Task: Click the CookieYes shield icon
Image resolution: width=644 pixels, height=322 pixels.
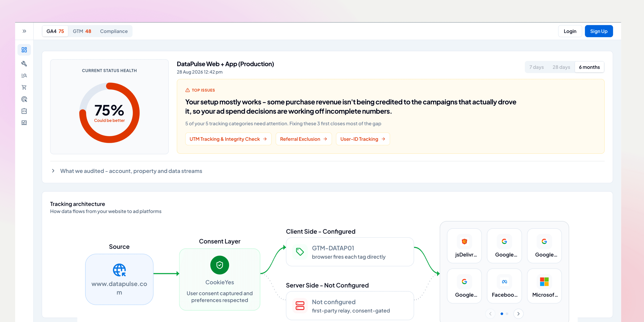Action: 220,265
